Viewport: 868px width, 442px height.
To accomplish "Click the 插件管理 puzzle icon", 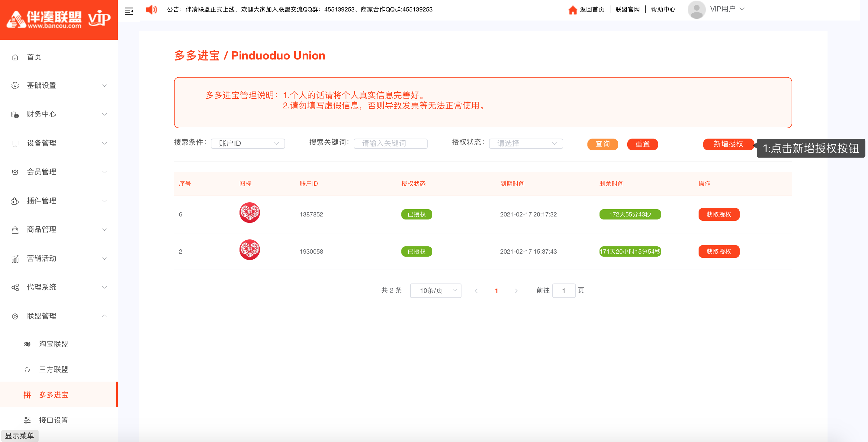I will [x=15, y=201].
